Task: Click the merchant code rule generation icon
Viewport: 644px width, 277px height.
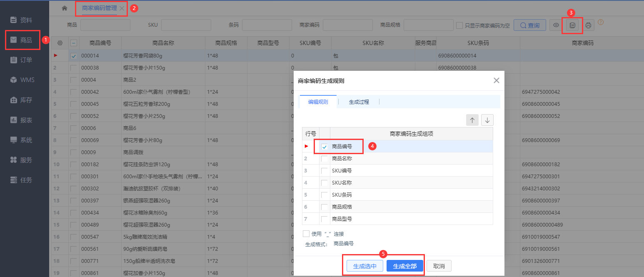Action: click(572, 25)
